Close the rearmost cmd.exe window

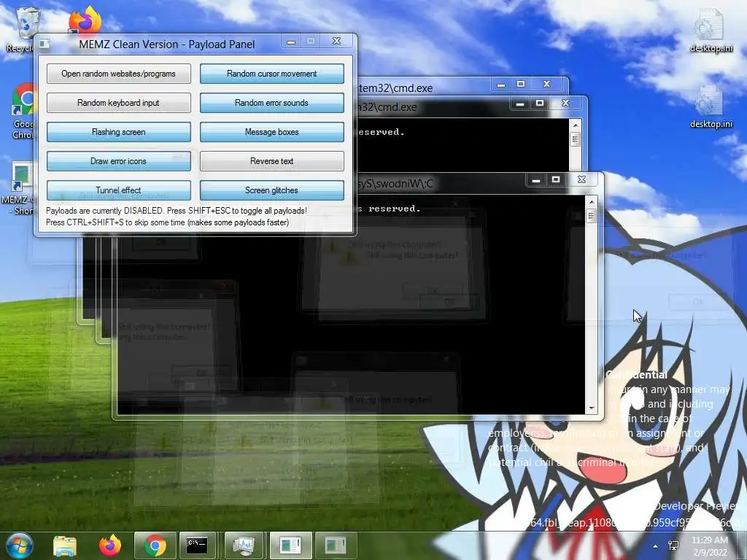(547, 85)
